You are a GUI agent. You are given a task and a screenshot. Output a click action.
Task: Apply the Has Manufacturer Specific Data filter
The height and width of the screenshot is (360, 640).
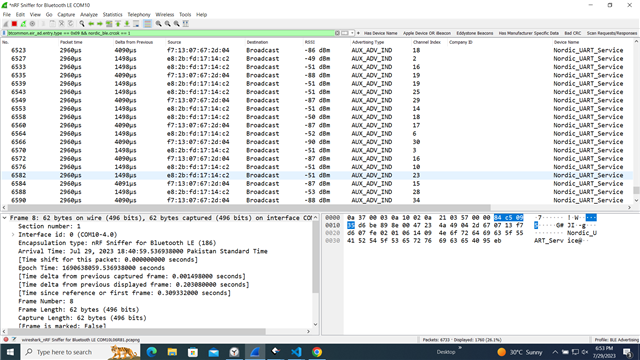[x=529, y=33]
